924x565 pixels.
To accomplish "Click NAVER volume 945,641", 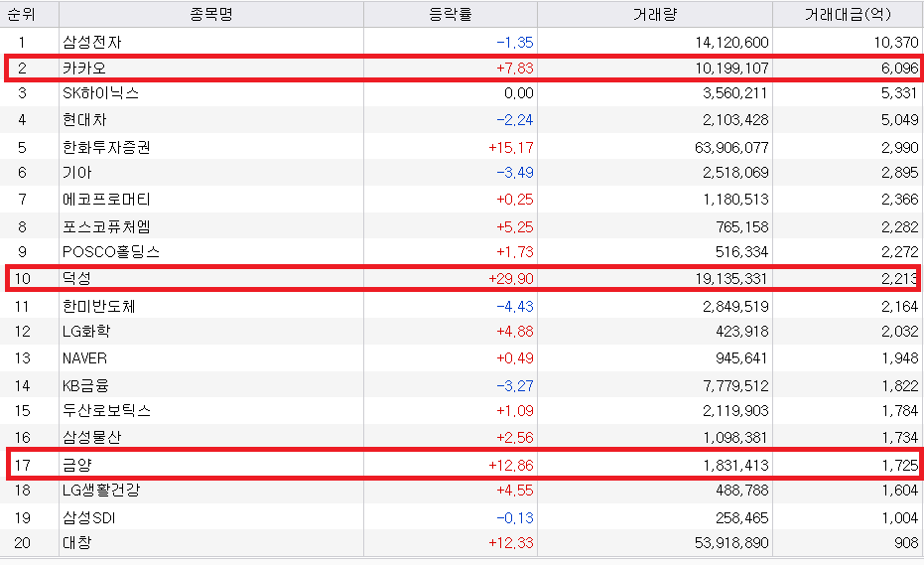I will pos(742,358).
